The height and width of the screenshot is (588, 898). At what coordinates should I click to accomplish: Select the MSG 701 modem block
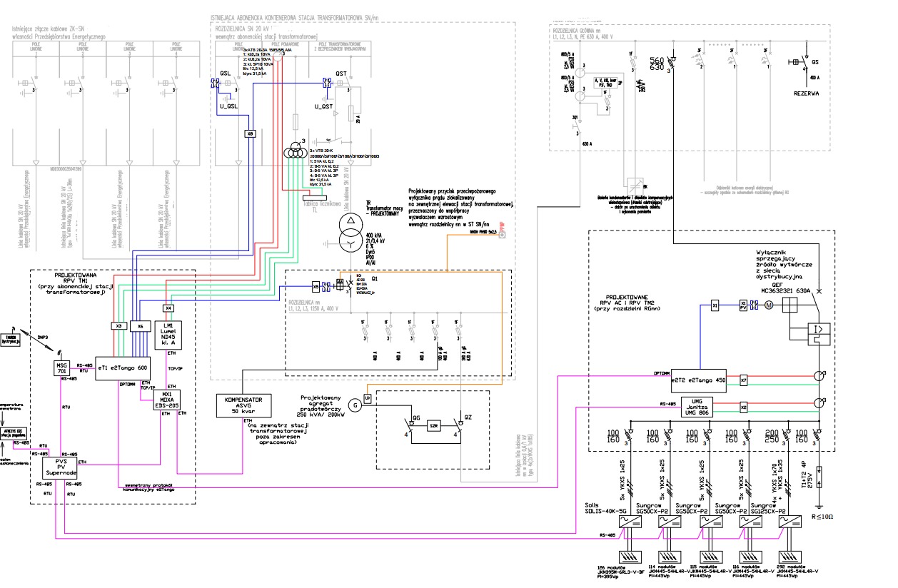61,368
